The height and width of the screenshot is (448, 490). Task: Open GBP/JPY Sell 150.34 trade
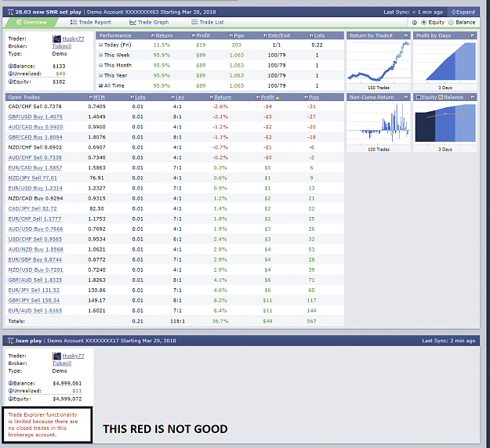tap(34, 300)
